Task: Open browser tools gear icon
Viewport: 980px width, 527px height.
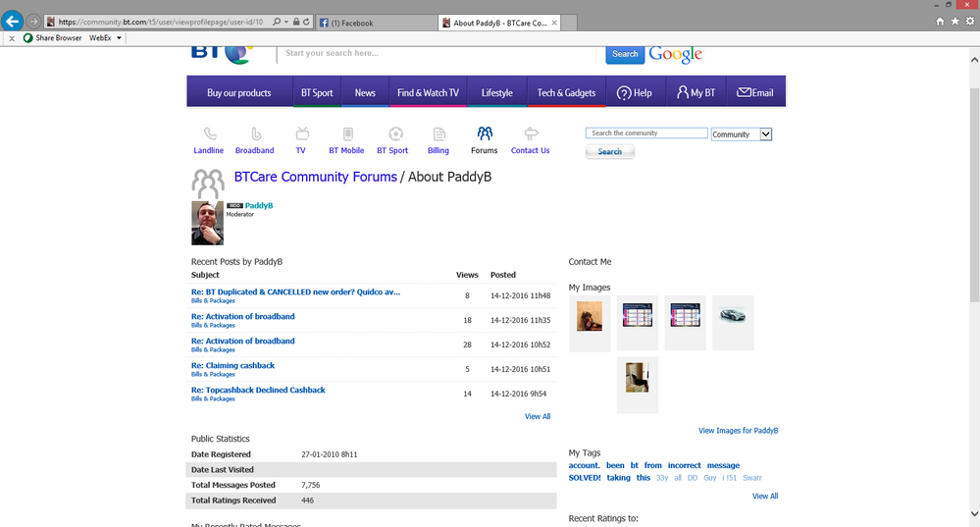Action: click(970, 22)
